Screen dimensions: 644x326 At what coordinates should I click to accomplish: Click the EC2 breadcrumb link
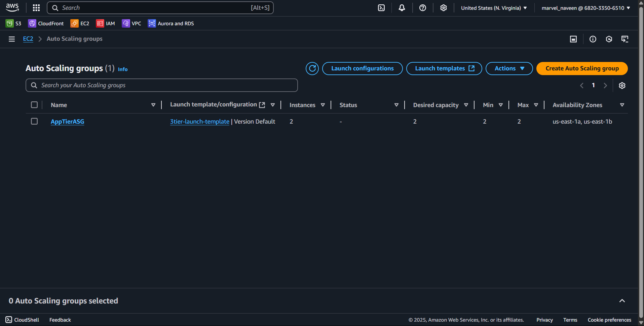tap(28, 39)
